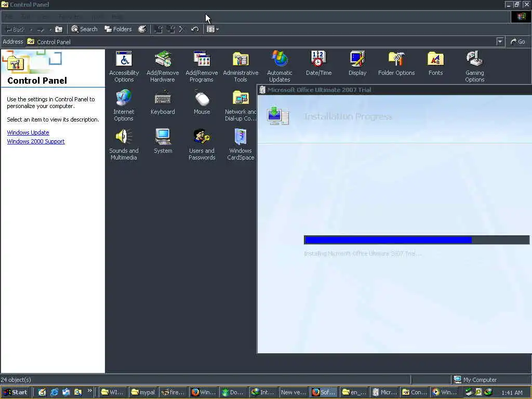The width and height of the screenshot is (532, 399).
Task: Click the My Computer status bar zone
Action: [491, 380]
